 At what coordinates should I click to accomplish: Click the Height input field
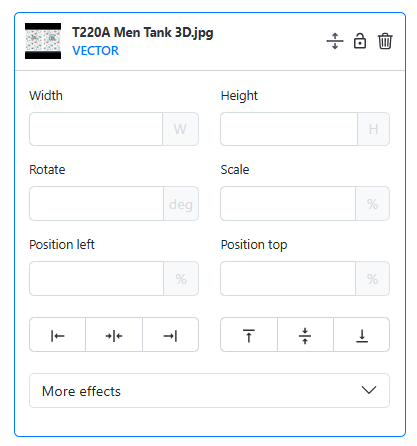[x=289, y=129]
